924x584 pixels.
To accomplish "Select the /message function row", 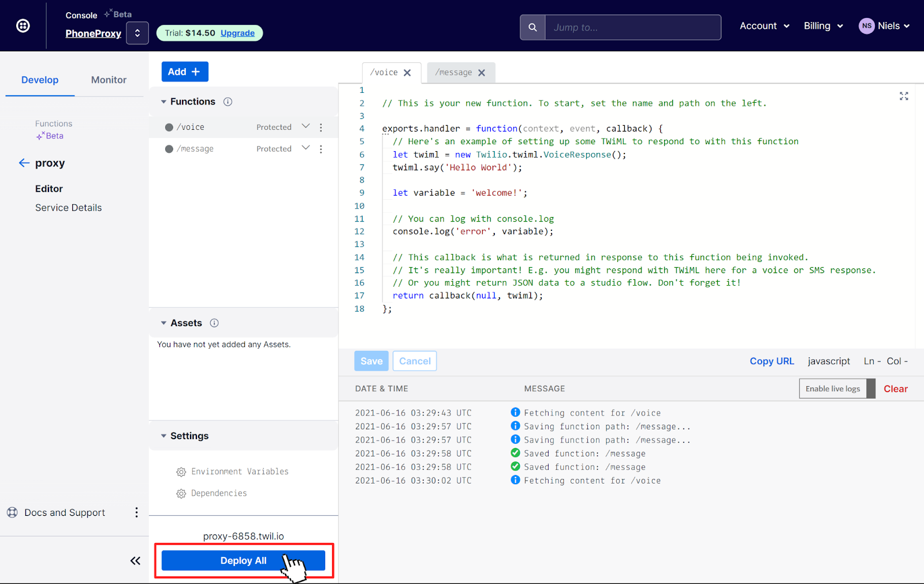I will pos(243,149).
